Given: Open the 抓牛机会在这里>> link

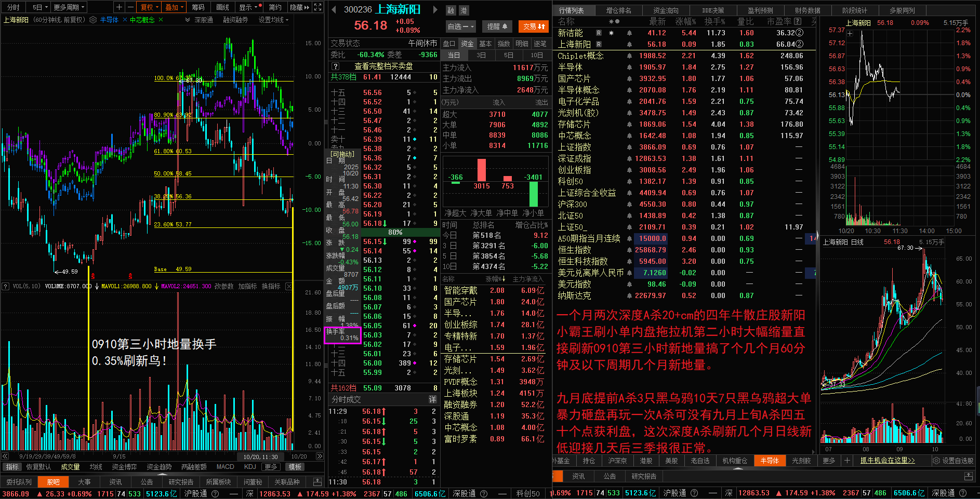Looking at the screenshot, I should (888, 461).
